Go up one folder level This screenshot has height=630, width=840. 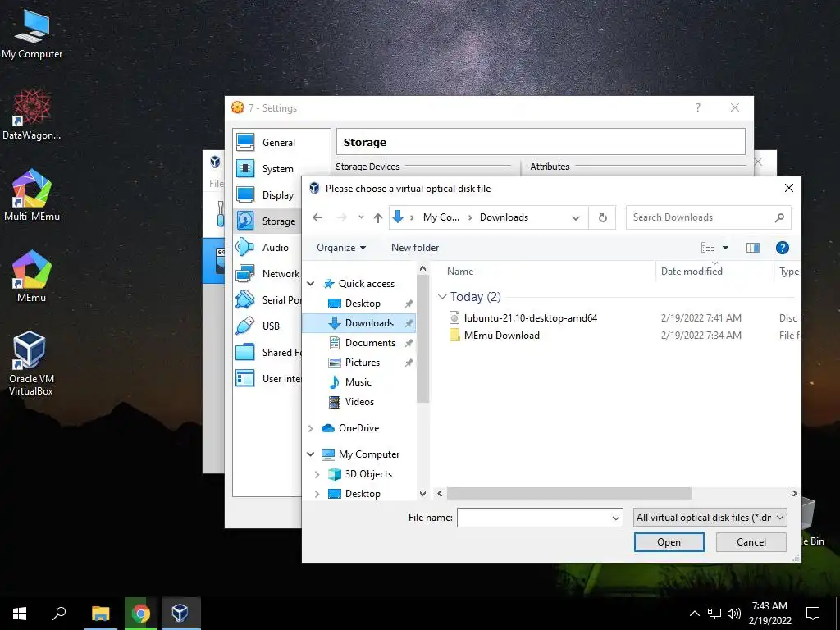click(378, 217)
